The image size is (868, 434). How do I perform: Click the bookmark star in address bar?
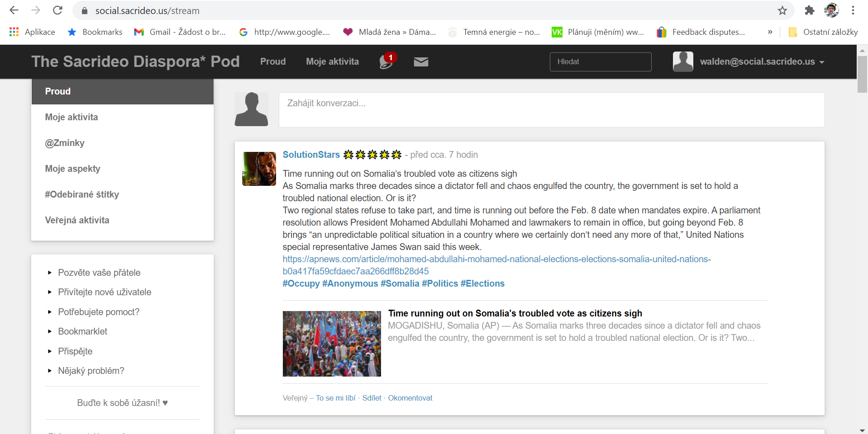point(782,11)
